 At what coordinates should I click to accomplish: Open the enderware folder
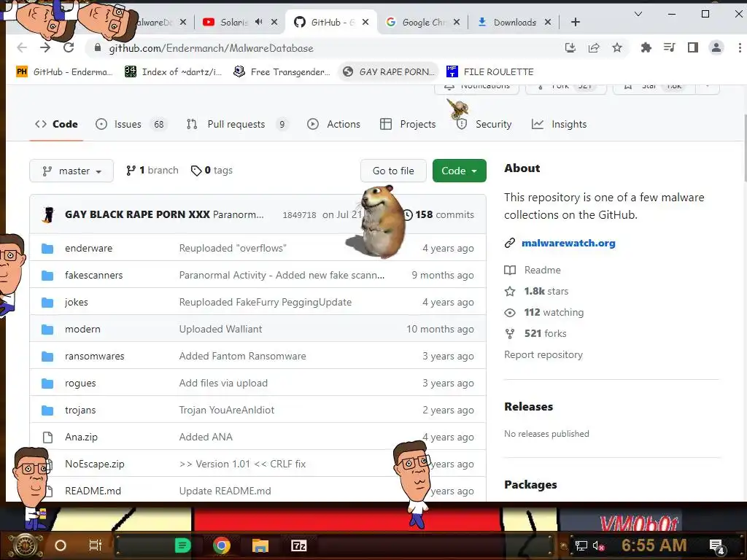point(88,248)
